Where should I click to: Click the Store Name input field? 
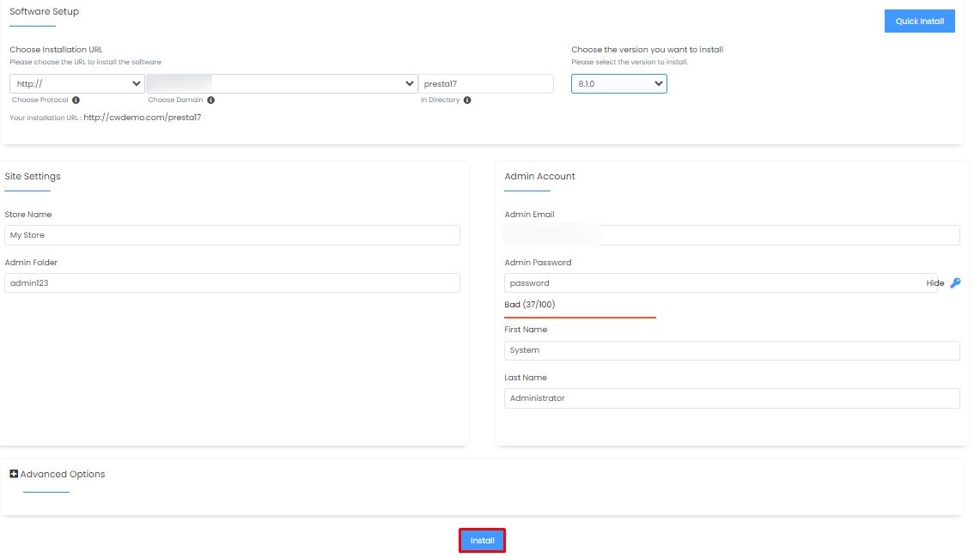click(232, 235)
